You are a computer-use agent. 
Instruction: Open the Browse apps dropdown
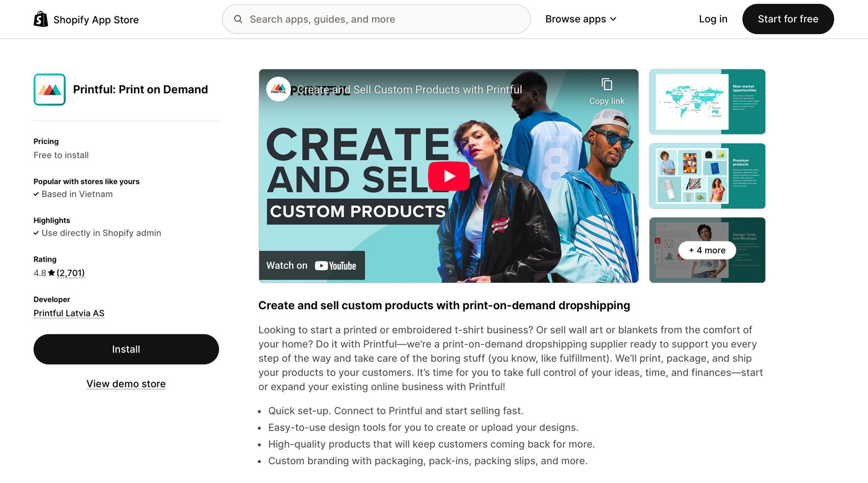coord(575,19)
